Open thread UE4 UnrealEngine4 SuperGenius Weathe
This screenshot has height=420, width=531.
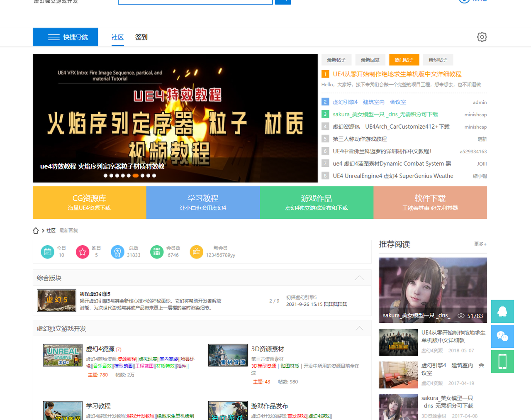pyautogui.click(x=393, y=176)
